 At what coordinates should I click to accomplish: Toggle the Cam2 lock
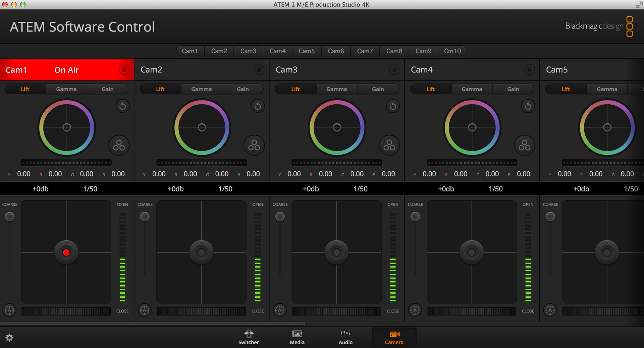coord(259,70)
